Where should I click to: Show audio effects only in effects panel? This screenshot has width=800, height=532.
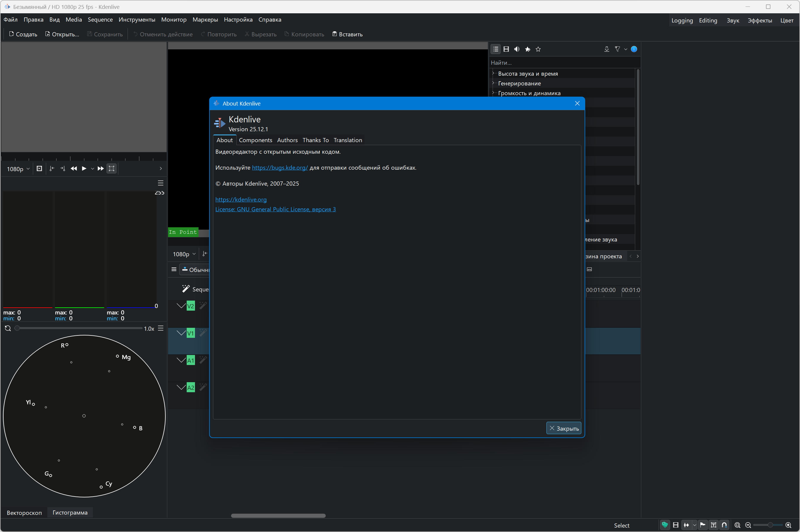[517, 49]
